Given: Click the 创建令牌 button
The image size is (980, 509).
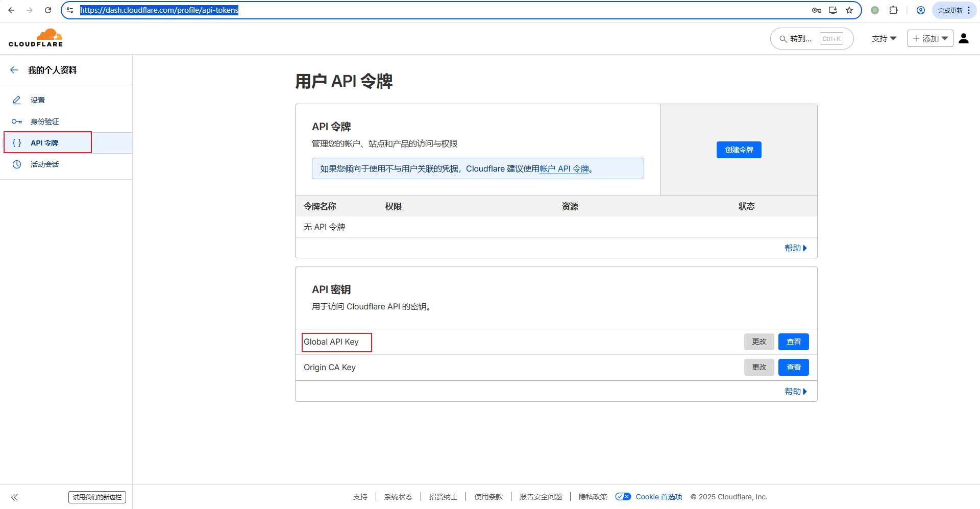Looking at the screenshot, I should [x=739, y=150].
